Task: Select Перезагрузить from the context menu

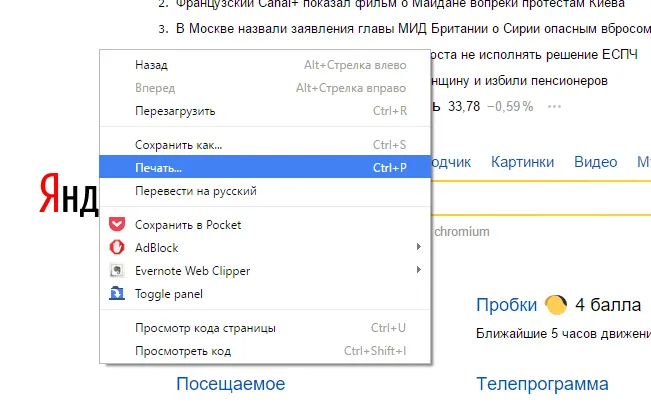Action: (x=265, y=111)
